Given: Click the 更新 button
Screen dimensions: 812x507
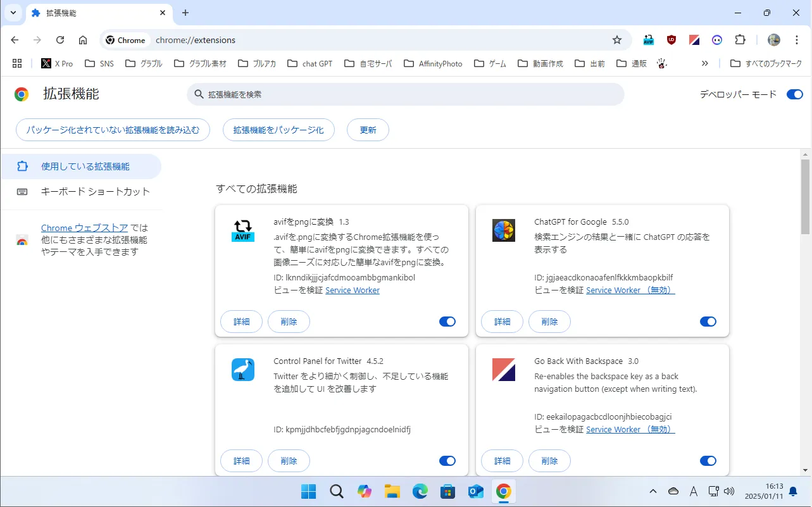Looking at the screenshot, I should point(368,130).
